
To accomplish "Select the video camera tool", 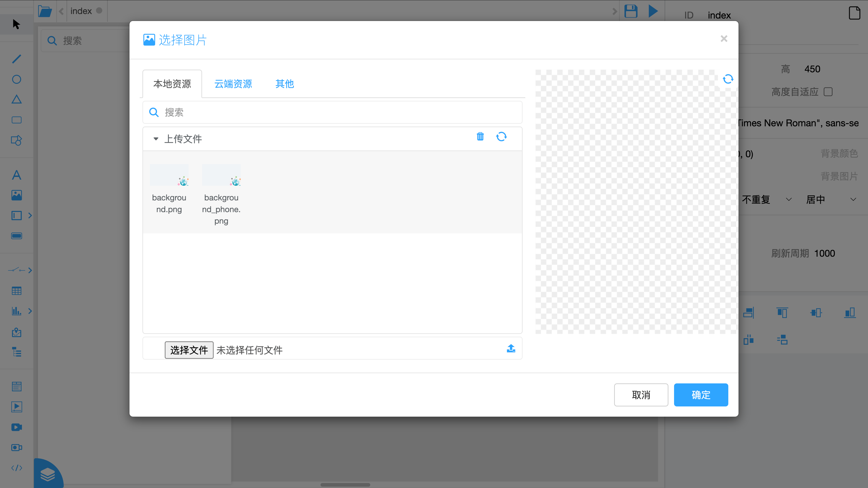I will pyautogui.click(x=17, y=427).
